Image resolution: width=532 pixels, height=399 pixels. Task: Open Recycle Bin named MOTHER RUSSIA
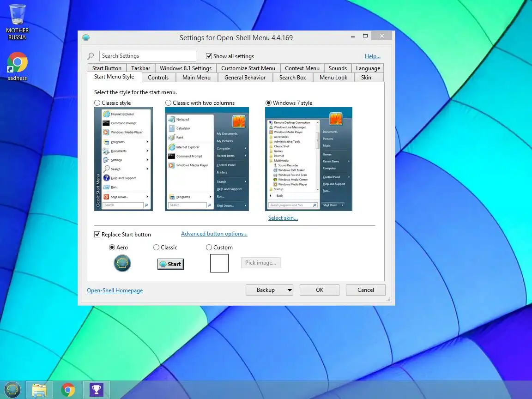tap(17, 22)
